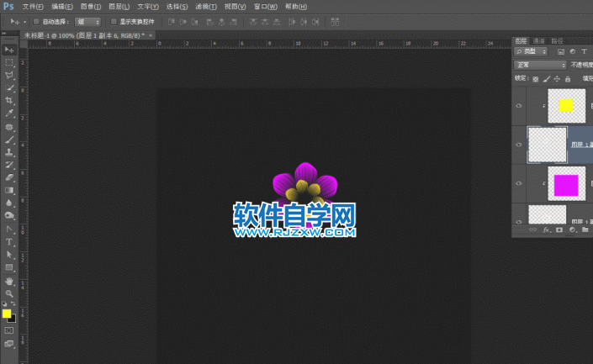This screenshot has width=593, height=364.
Task: Expand the collapsed toolbox double arrows
Action: point(3,34)
